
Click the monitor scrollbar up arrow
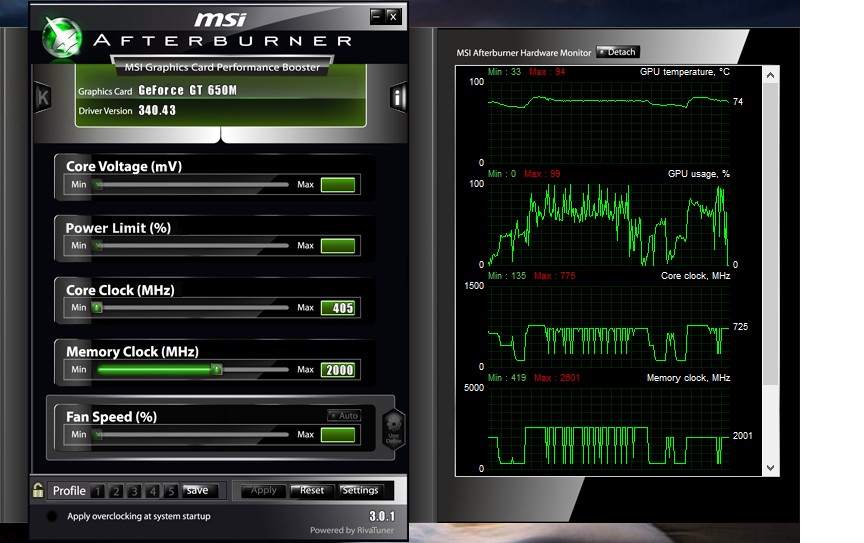(770, 74)
